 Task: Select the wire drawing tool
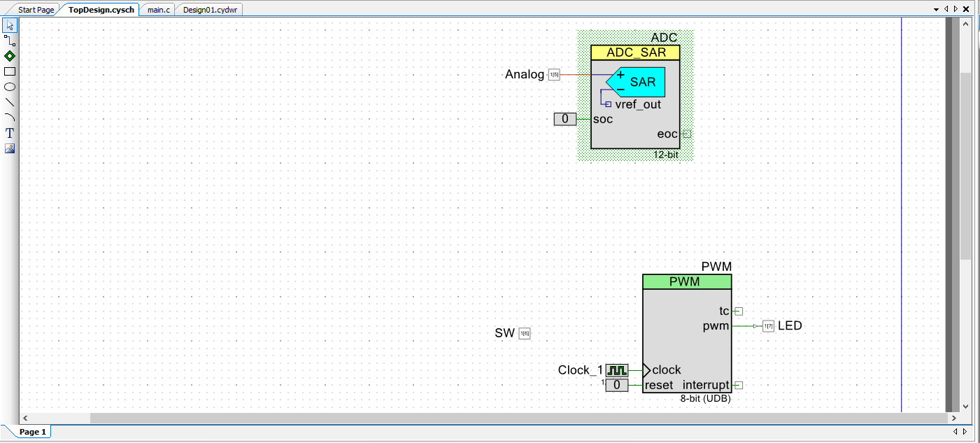click(x=10, y=41)
